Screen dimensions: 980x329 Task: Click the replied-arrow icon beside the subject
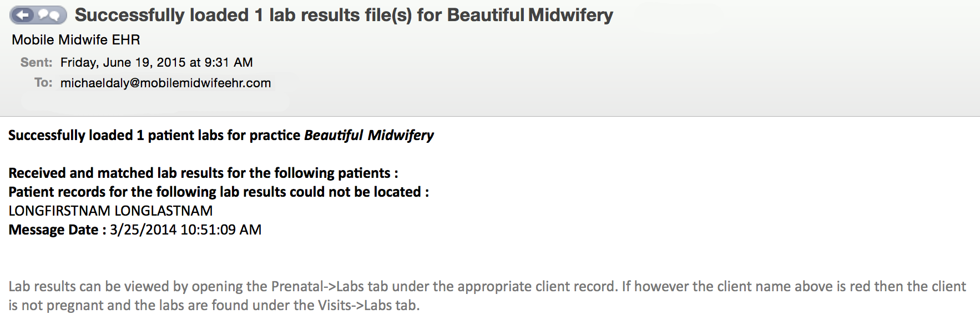pos(23,15)
